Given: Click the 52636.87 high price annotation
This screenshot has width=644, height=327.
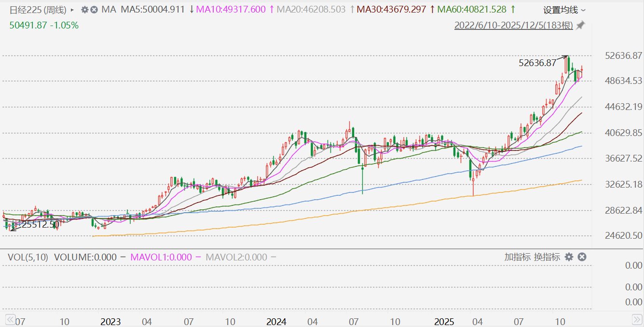Looking at the screenshot, I should click(537, 63).
